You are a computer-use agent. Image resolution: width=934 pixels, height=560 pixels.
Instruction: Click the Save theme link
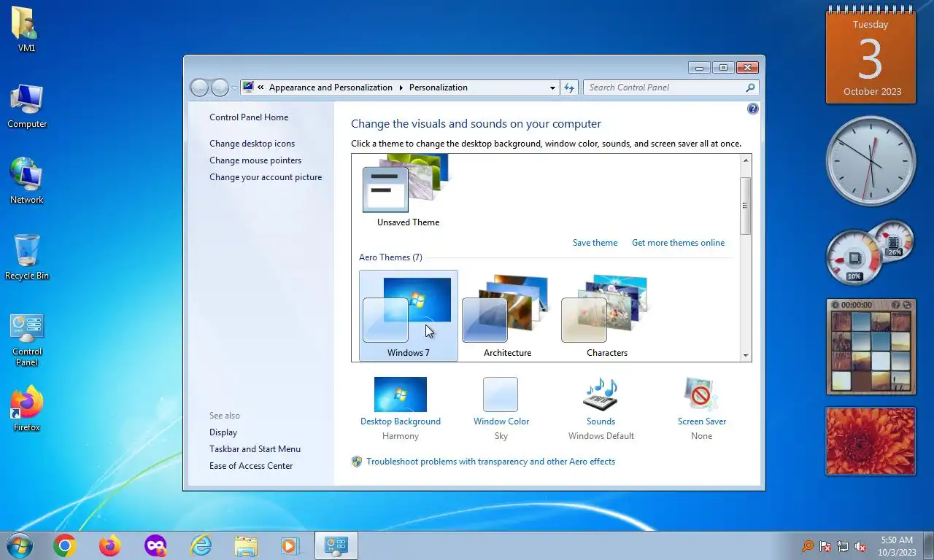595,243
